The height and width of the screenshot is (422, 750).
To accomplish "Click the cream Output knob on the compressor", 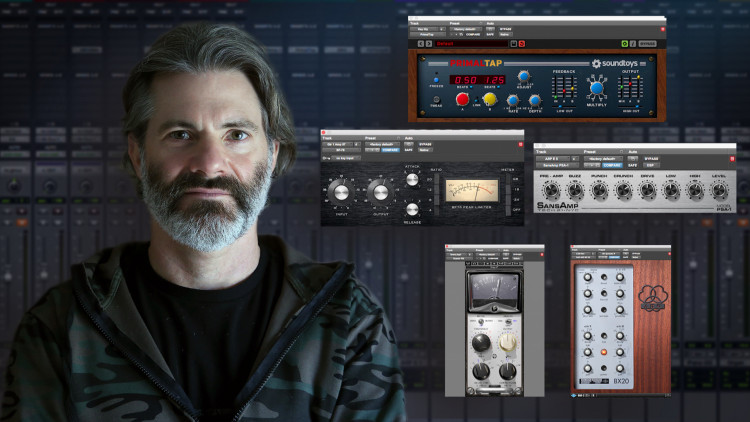I will (x=507, y=342).
